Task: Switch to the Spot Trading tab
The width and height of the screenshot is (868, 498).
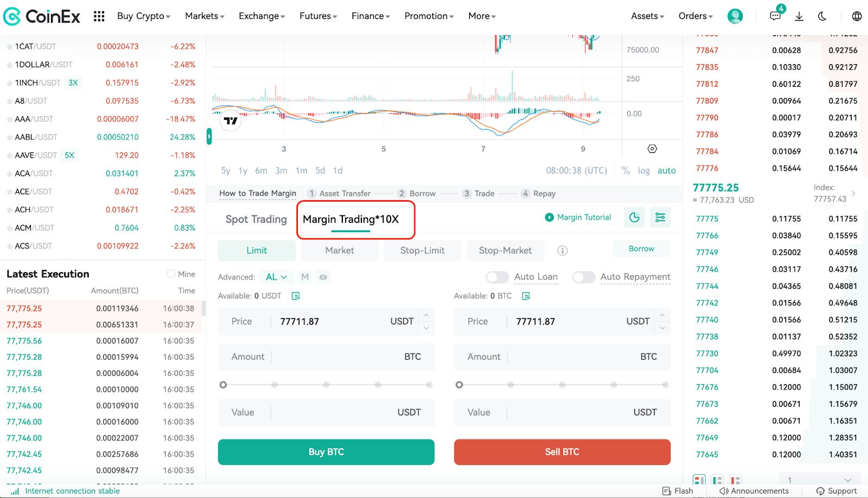Action: [256, 219]
